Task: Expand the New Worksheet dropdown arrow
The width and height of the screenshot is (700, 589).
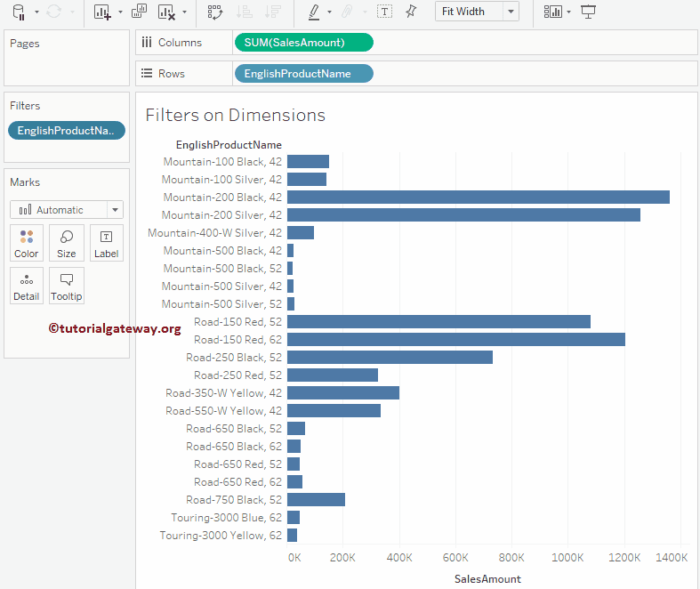Action: (x=120, y=12)
